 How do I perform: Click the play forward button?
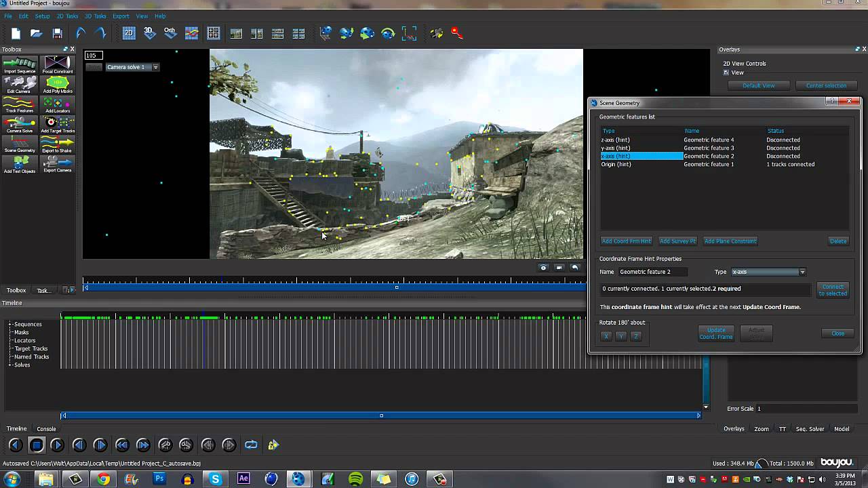click(x=57, y=445)
